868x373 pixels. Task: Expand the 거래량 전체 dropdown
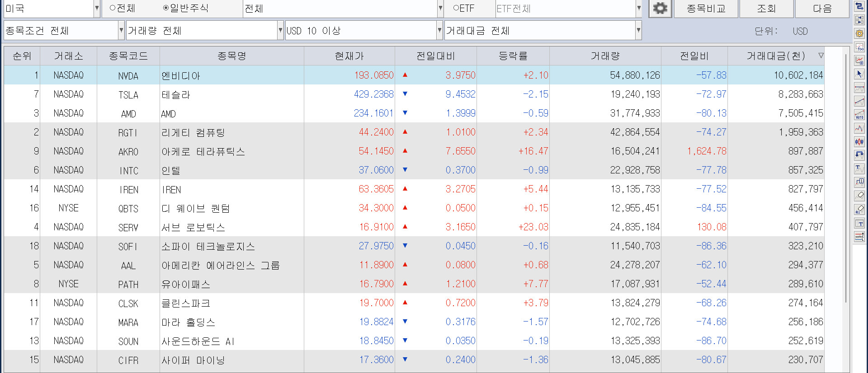(x=280, y=31)
